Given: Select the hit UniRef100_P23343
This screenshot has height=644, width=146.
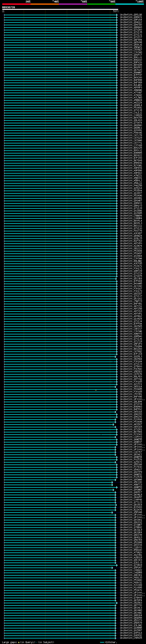Looking at the screenshot, I should [x=131, y=434].
